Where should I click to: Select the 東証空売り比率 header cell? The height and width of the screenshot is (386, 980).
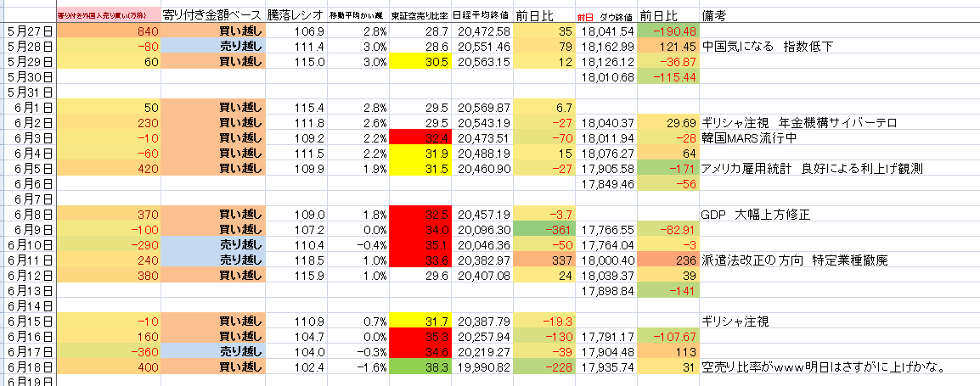click(420, 16)
